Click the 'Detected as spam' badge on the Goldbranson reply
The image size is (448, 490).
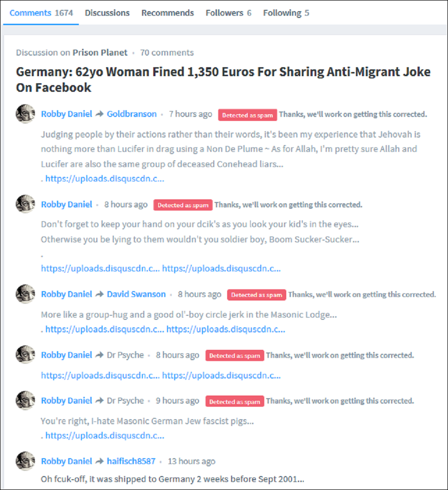tap(247, 115)
